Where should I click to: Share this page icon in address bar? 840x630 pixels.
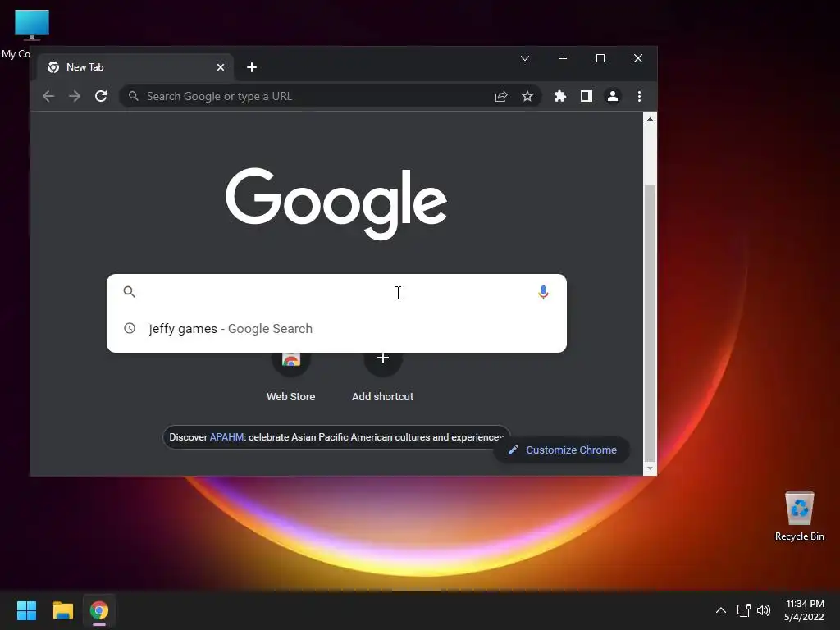coord(501,96)
